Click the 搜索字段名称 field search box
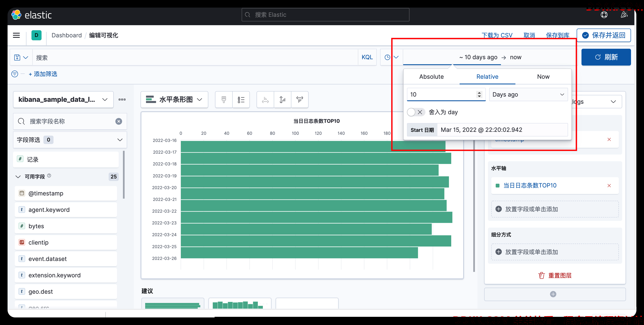The height and width of the screenshot is (325, 644). point(70,121)
